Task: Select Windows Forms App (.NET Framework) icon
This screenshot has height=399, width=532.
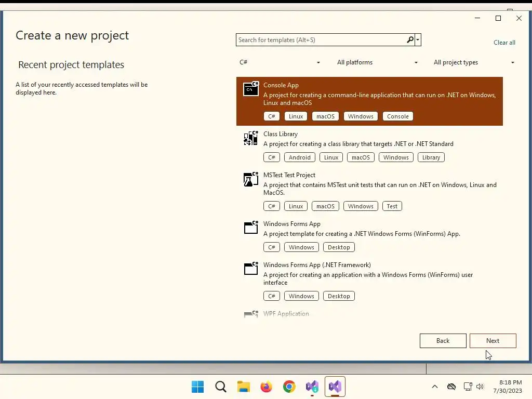Action: pos(251,269)
